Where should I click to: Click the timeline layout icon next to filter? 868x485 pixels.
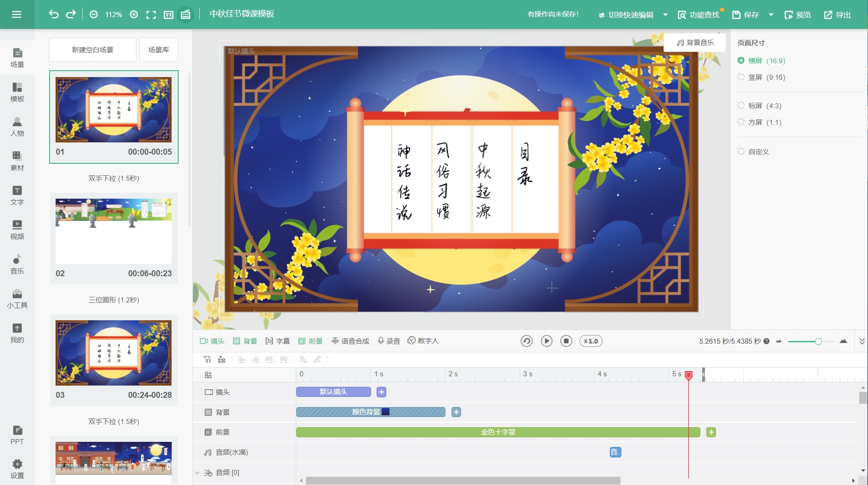click(x=221, y=360)
